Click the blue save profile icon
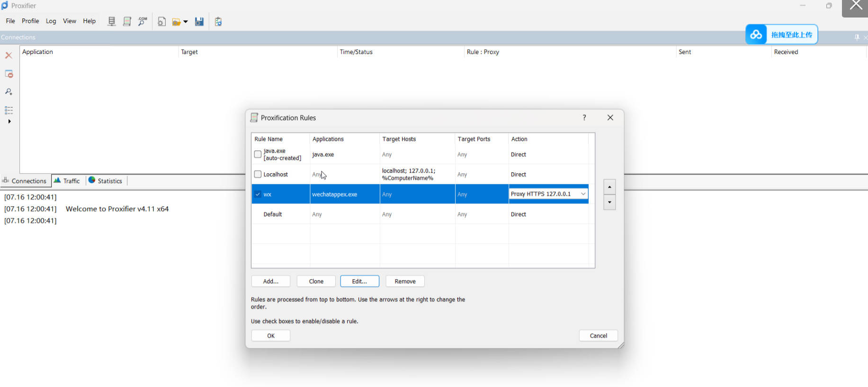 click(199, 22)
